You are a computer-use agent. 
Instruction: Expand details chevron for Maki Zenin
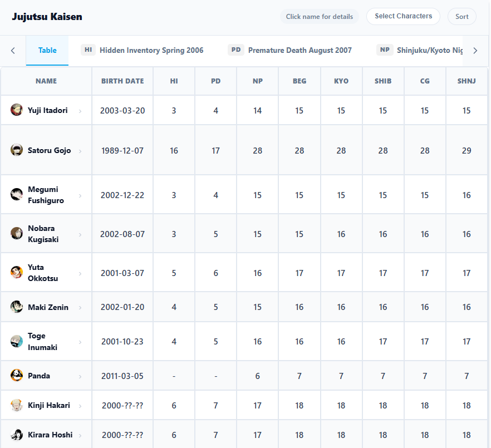click(x=80, y=308)
